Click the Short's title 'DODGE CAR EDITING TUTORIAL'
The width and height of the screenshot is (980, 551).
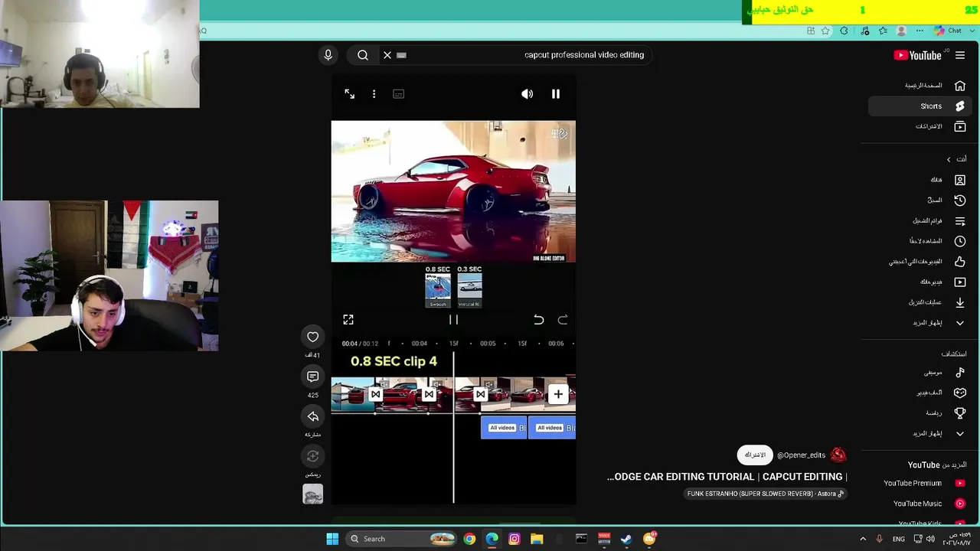click(x=727, y=477)
